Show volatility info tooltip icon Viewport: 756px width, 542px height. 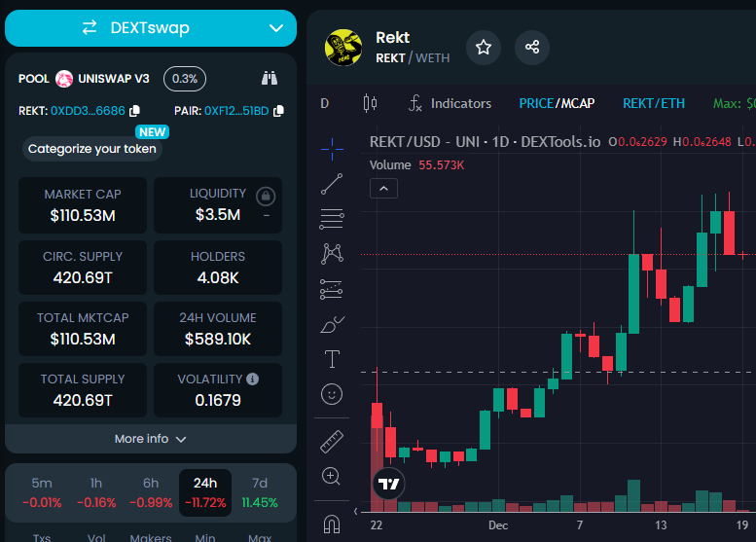pyautogui.click(x=253, y=379)
